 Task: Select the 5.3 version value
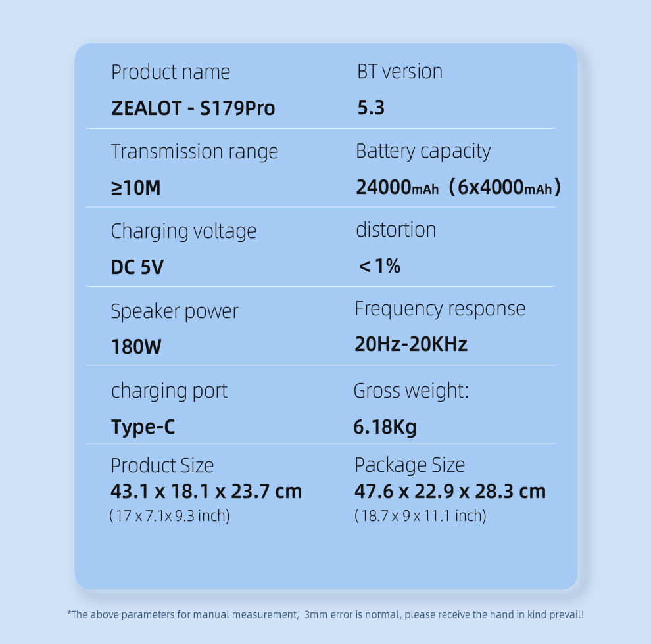371,108
